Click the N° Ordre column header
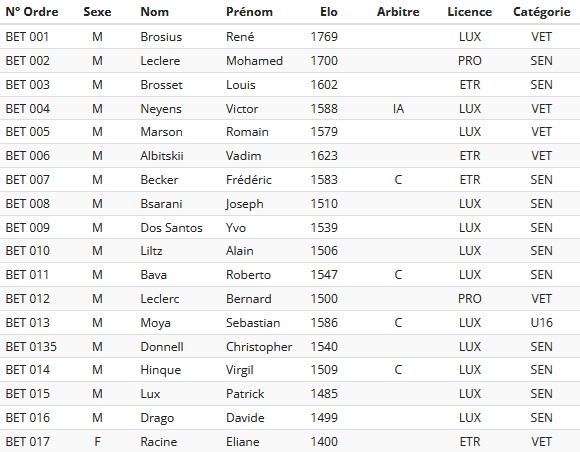 pyautogui.click(x=32, y=12)
